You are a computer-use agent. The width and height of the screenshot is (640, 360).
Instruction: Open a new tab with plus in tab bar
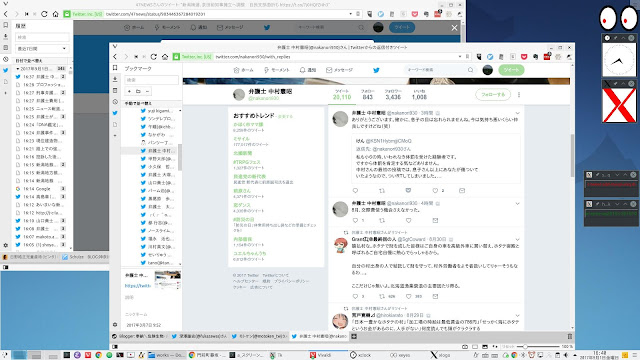[x=354, y=336]
